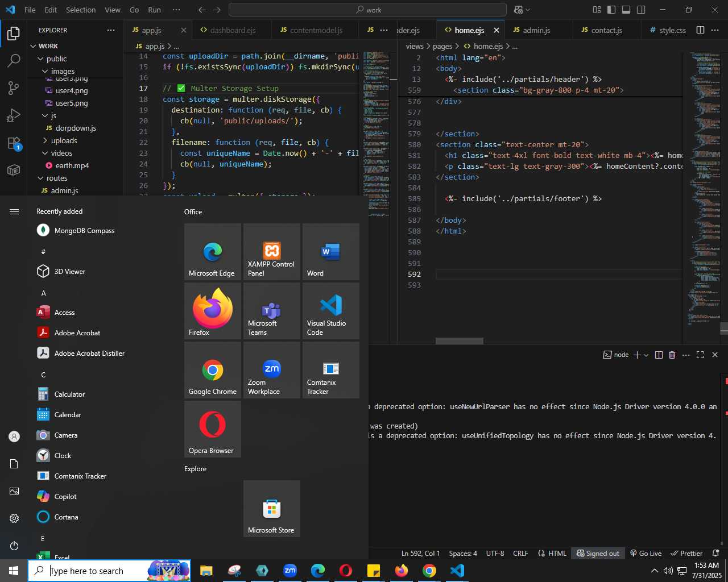Expand the Start menu hamburger button
Screen dimensions: 728x582
[x=14, y=211]
